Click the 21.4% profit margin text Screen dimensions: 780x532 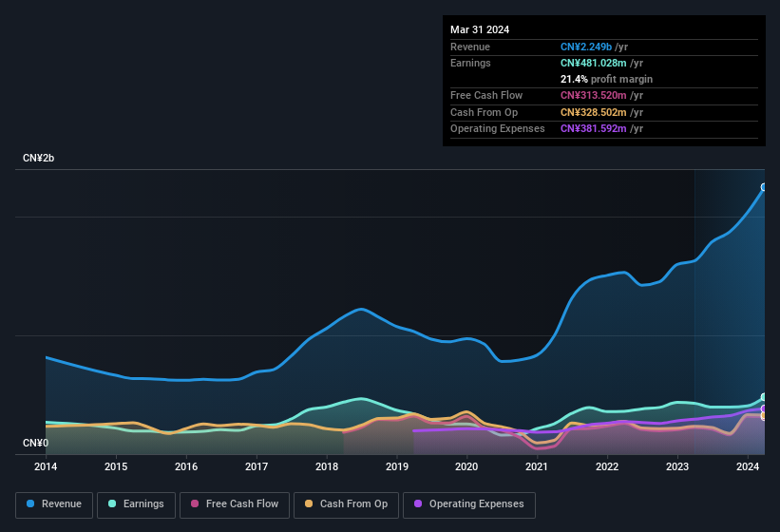tap(606, 79)
